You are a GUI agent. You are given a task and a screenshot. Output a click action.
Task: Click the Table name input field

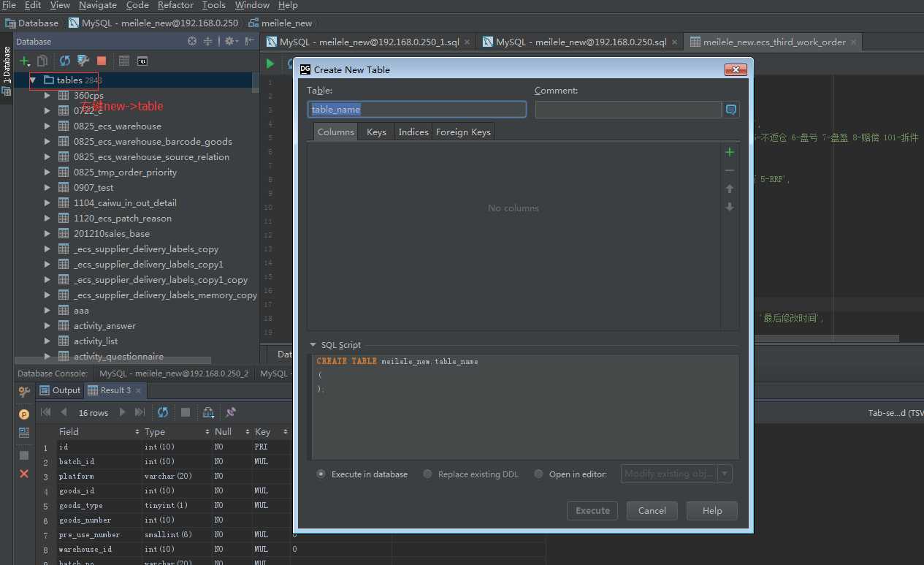pyautogui.click(x=416, y=110)
